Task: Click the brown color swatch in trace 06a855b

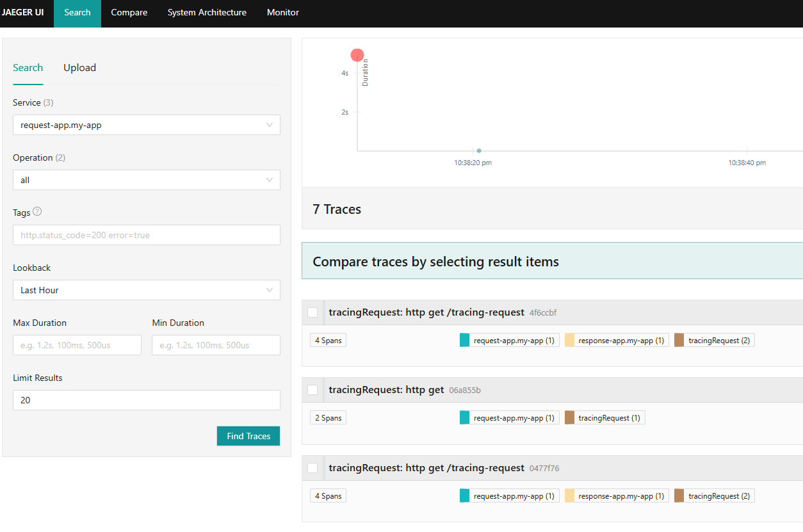Action: (x=570, y=417)
